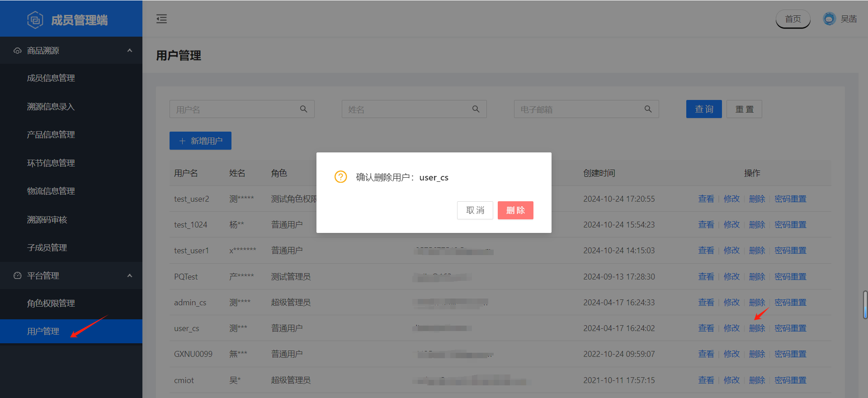Click the 首页 button in header

coord(793,19)
